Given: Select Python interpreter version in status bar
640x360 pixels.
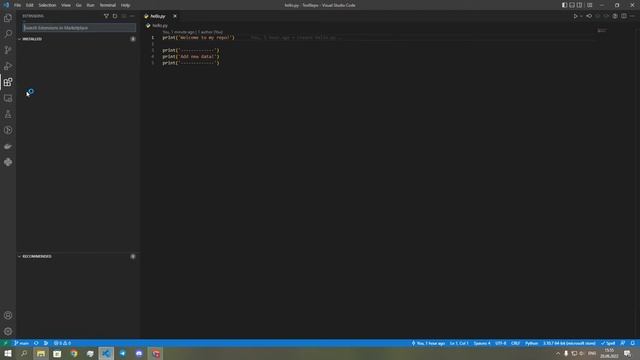Looking at the screenshot, I should (569, 343).
